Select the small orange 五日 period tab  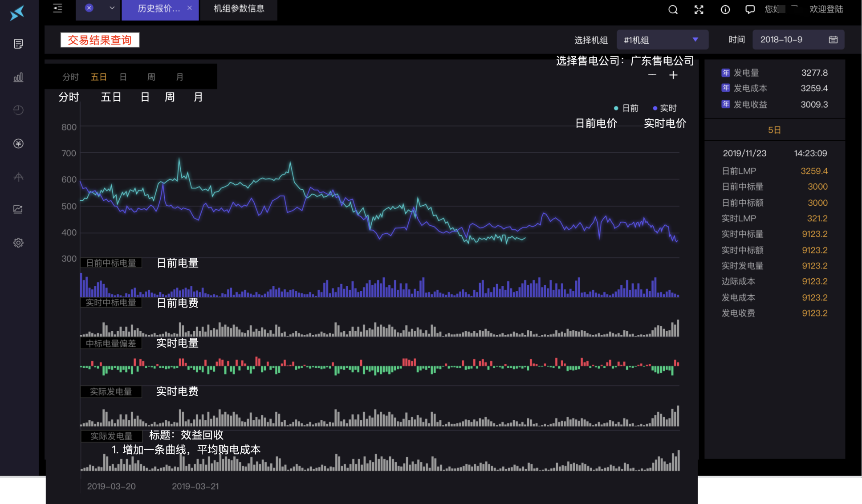99,77
